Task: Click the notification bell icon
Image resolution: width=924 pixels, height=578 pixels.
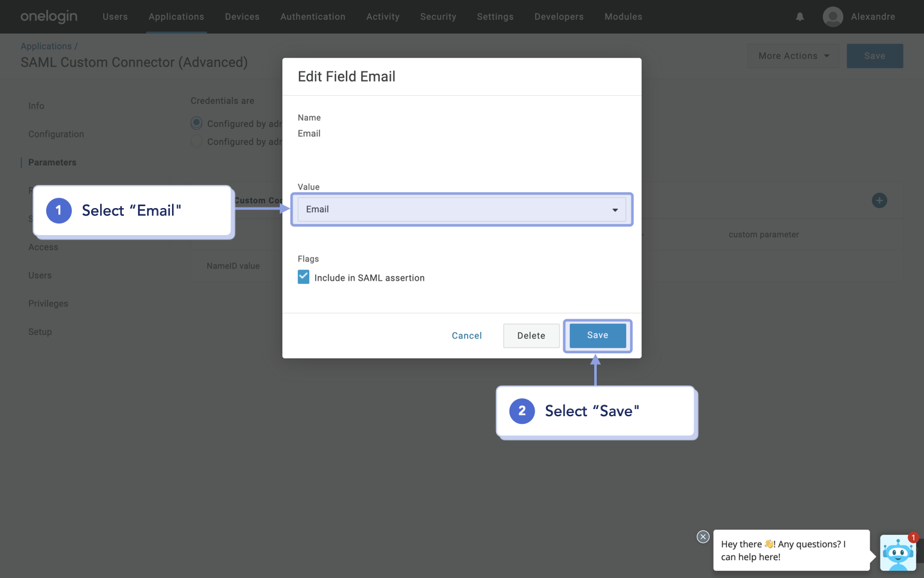Action: click(800, 17)
